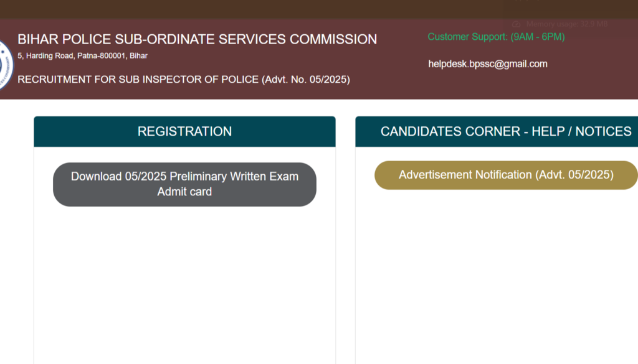
Task: Click the empty area of the Registration panel
Action: (184, 280)
